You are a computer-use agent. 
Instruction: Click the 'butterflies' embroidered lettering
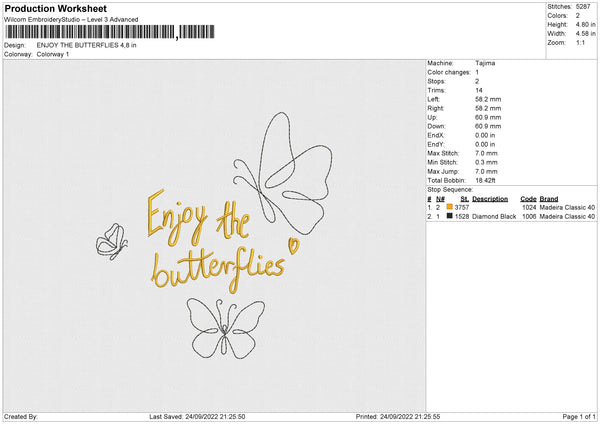pos(218,271)
